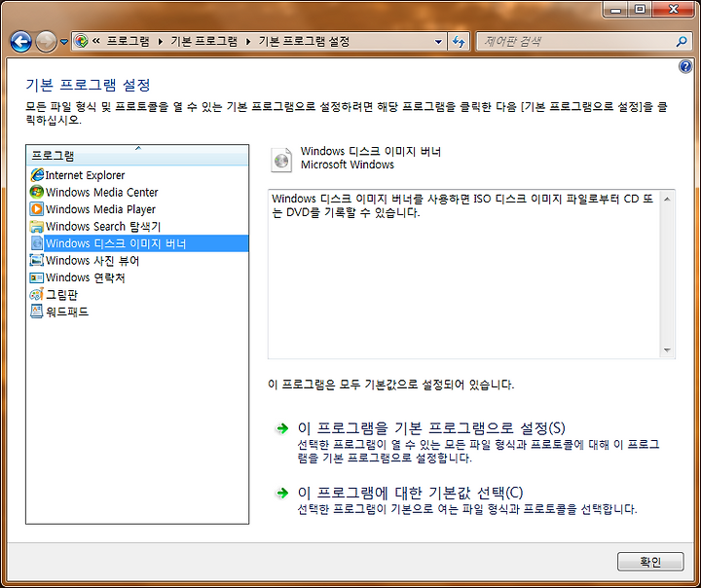Click the 기본 프로그램 설정 page heading
Viewport: 701px width, 588px height.
tap(88, 85)
